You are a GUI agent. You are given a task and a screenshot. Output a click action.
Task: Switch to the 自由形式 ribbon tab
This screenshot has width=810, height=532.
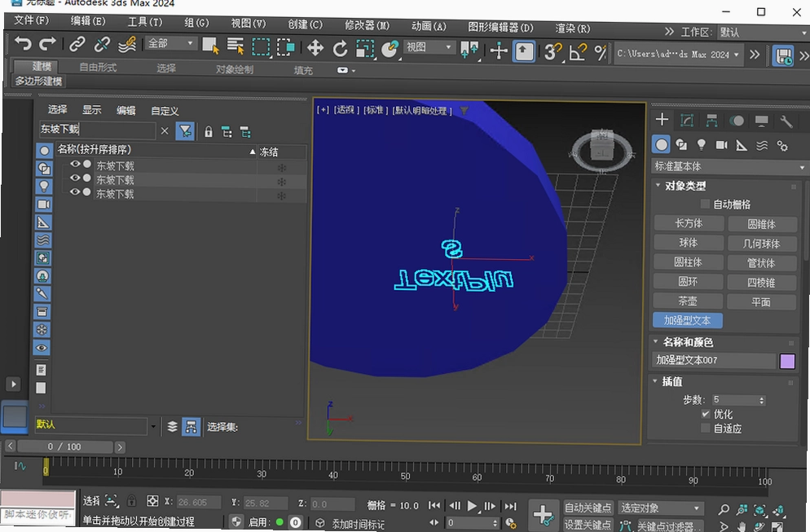(x=98, y=67)
